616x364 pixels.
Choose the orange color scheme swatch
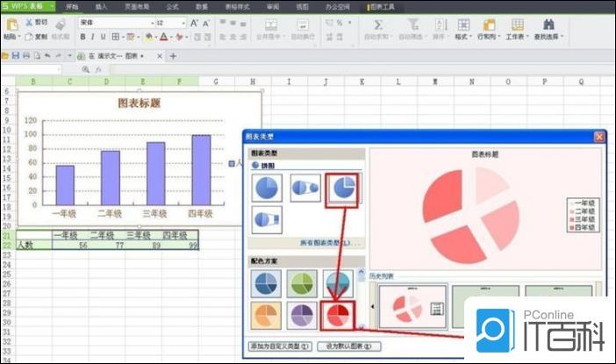coord(267,315)
